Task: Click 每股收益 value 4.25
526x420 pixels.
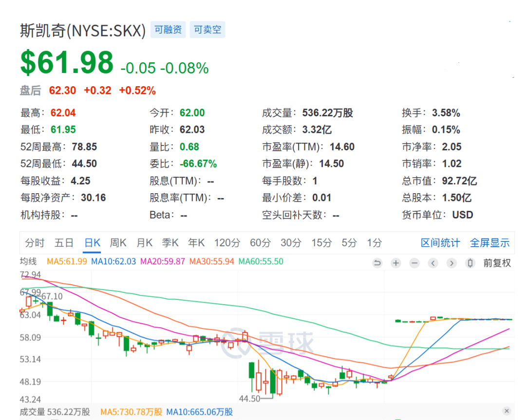Action: [x=80, y=181]
